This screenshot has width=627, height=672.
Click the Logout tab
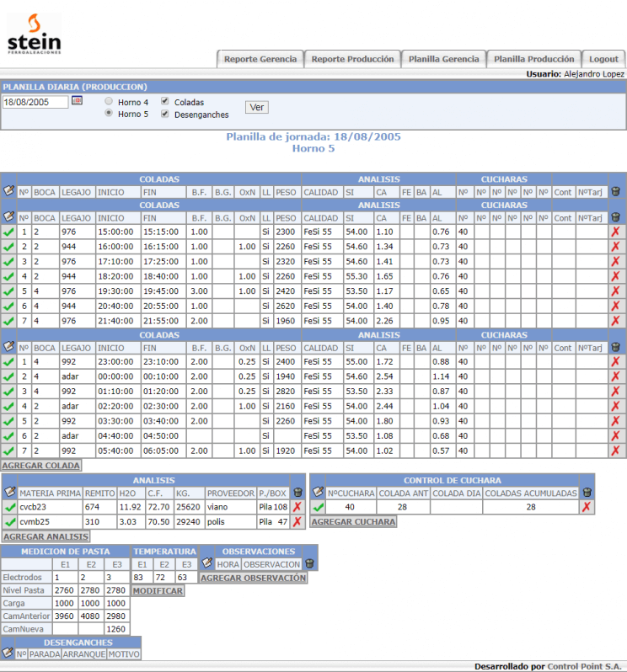point(603,59)
